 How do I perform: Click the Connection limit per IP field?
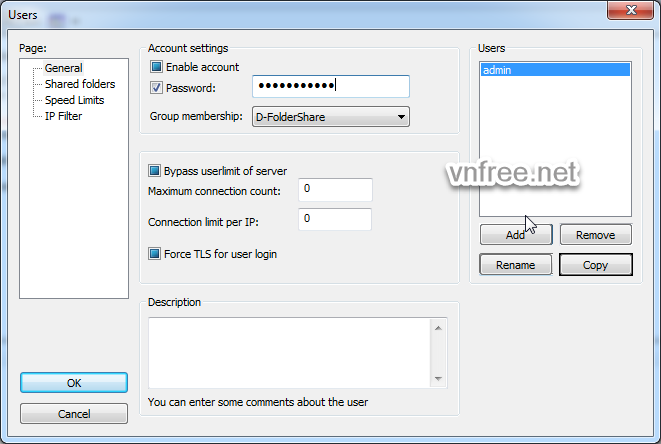coord(335,219)
